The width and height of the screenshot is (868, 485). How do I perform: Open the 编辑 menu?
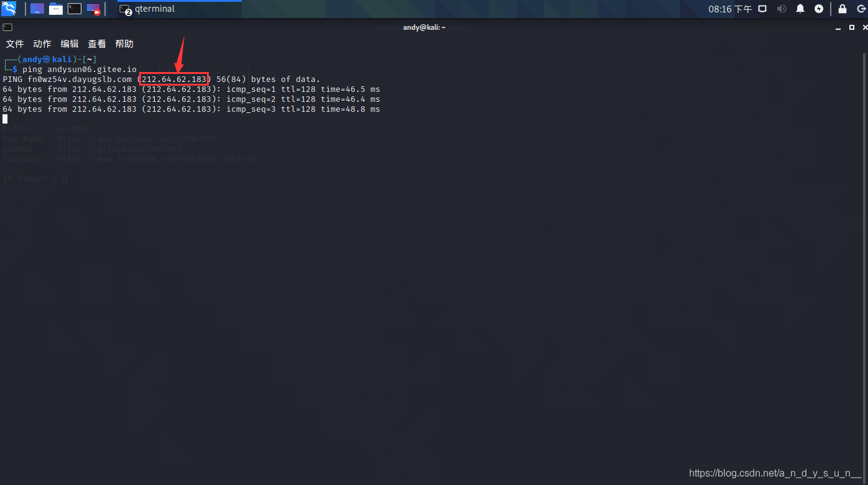70,44
